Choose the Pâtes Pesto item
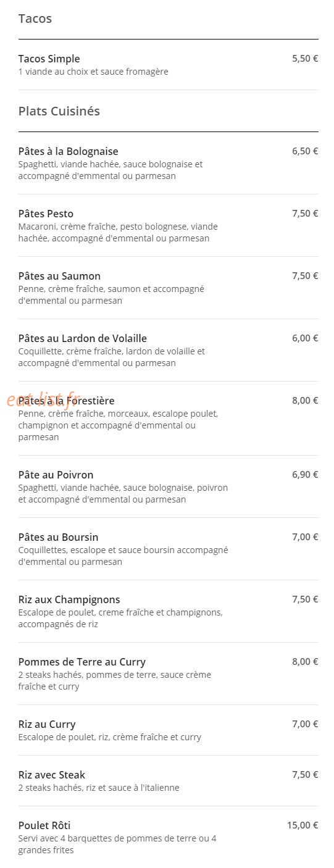 [x=168, y=226]
